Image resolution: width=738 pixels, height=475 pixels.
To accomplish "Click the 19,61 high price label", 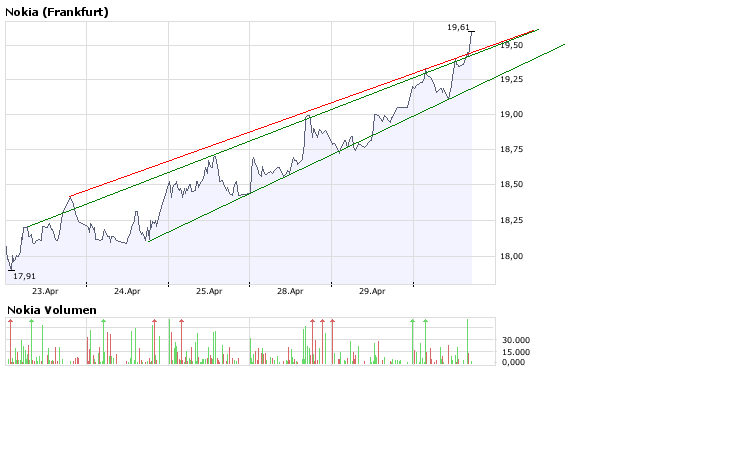I will pyautogui.click(x=458, y=27).
